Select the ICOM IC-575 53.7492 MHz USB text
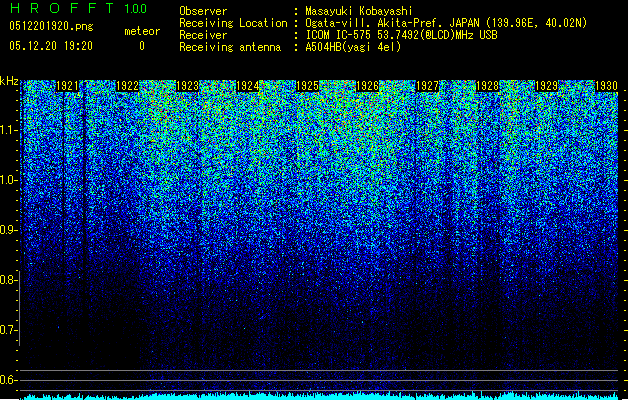This screenshot has height=400, width=629. pos(401,35)
